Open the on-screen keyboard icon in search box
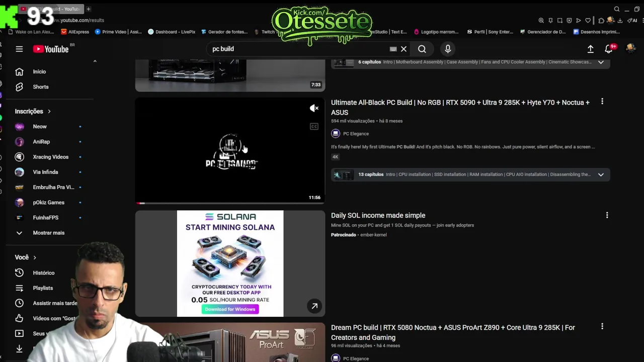The height and width of the screenshot is (362, 644). tap(393, 49)
